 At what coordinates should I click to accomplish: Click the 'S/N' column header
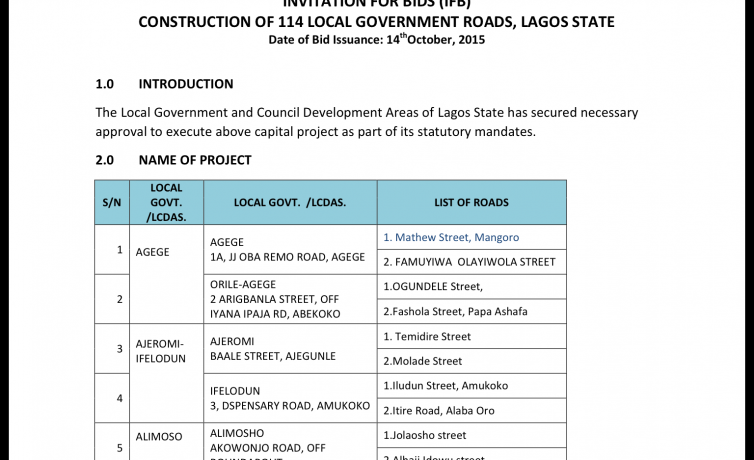112,202
